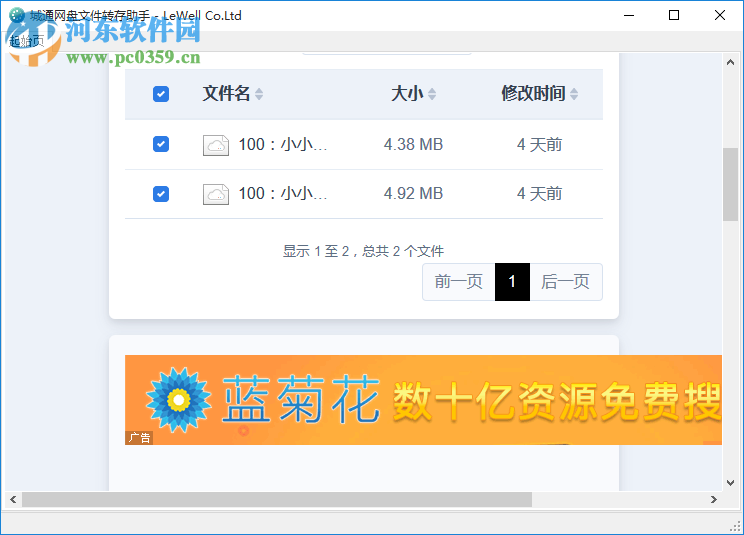Toggle the select-all checkbox in table header
The width and height of the screenshot is (744, 535).
pos(161,94)
